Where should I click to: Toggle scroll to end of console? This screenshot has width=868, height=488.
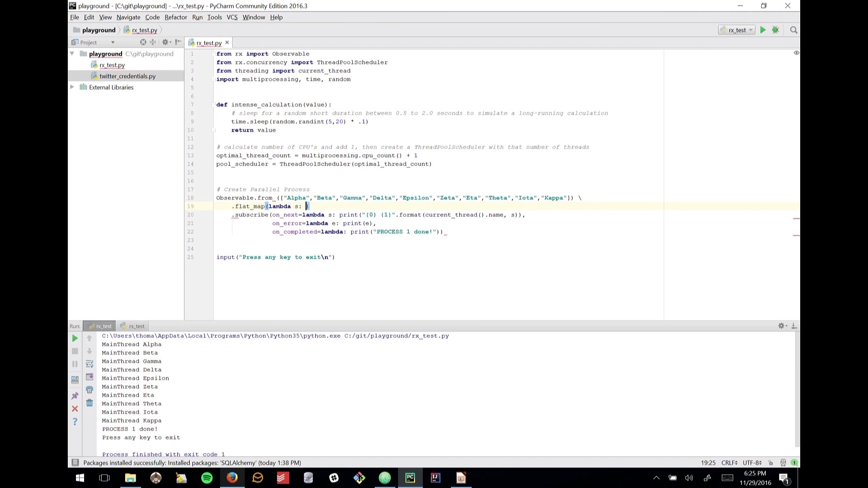tap(90, 377)
